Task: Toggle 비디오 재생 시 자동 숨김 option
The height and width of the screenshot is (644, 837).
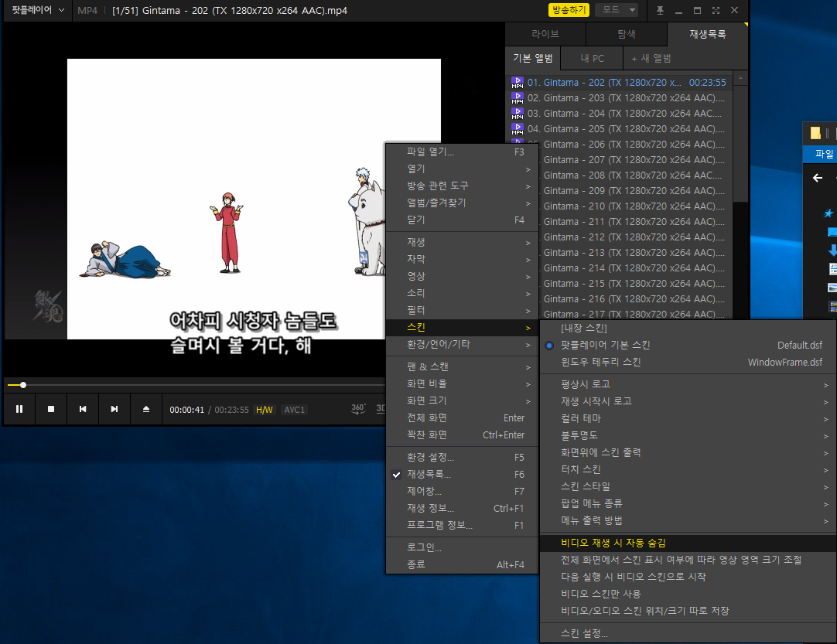Action: (688, 543)
